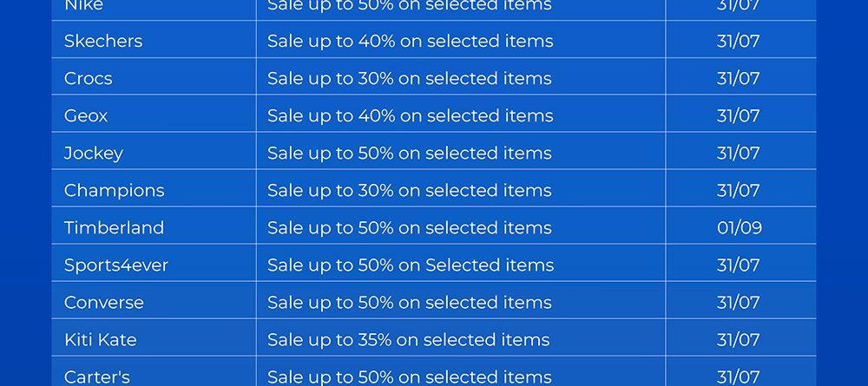Click Skechers' 40% sale description
The height and width of the screenshot is (386, 868).
[410, 41]
